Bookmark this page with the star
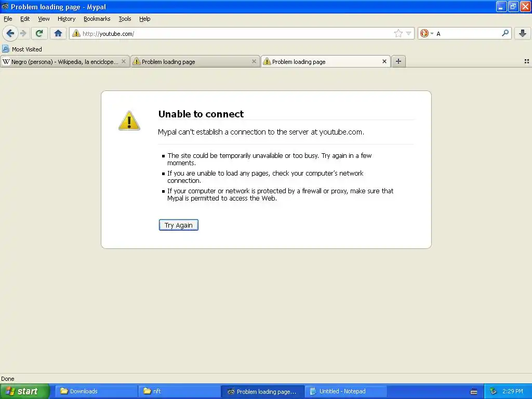The image size is (532, 399). click(x=398, y=33)
